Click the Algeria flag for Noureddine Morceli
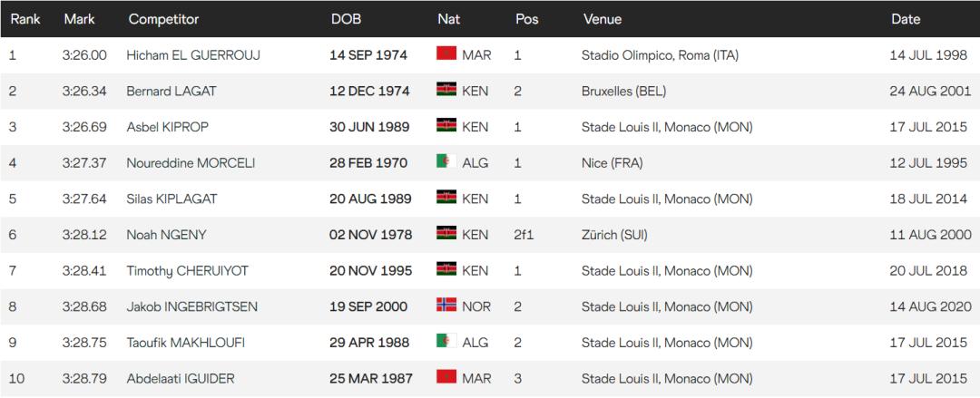The height and width of the screenshot is (398, 980). pyautogui.click(x=446, y=161)
